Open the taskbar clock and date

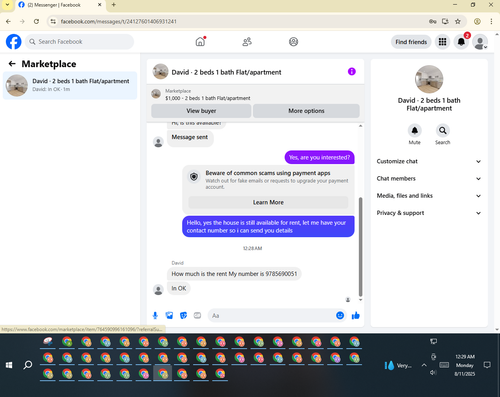465,365
